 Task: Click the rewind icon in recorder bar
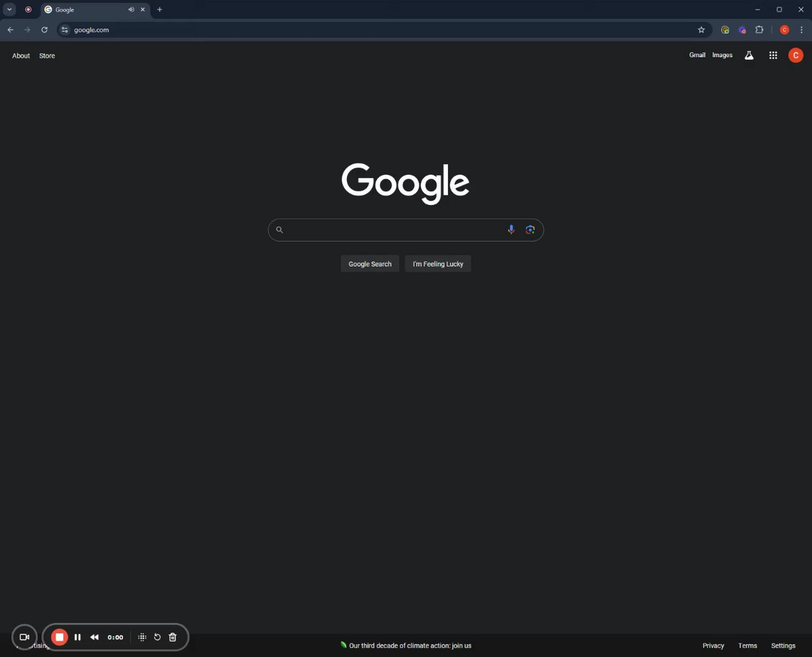pyautogui.click(x=95, y=637)
